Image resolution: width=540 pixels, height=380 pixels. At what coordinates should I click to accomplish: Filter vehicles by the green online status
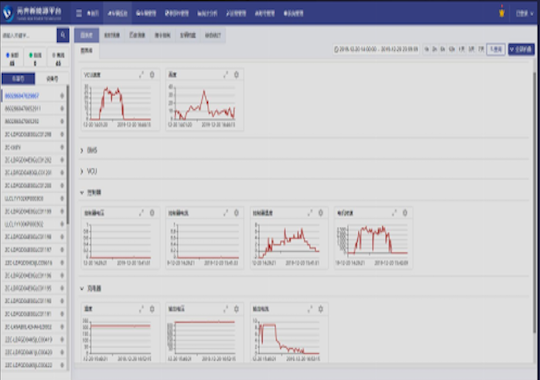click(35, 58)
